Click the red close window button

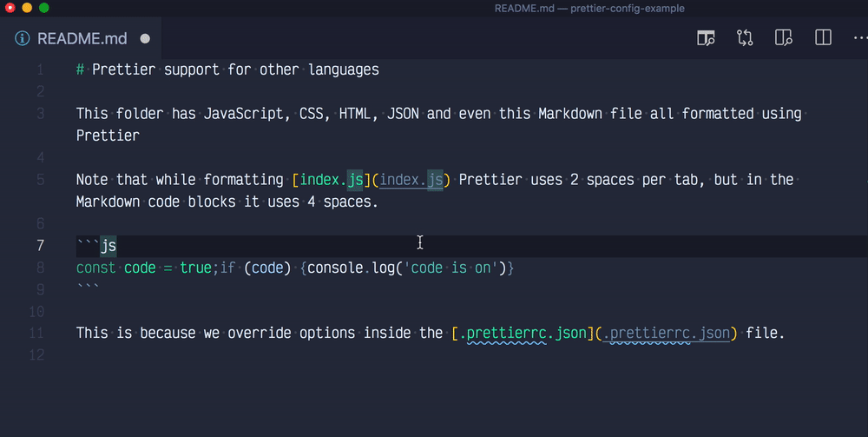pyautogui.click(x=10, y=8)
